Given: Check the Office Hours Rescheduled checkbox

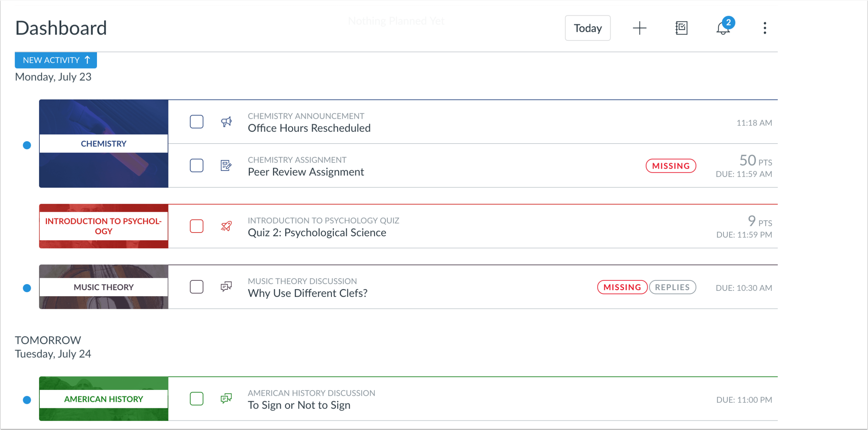Looking at the screenshot, I should pos(197,122).
